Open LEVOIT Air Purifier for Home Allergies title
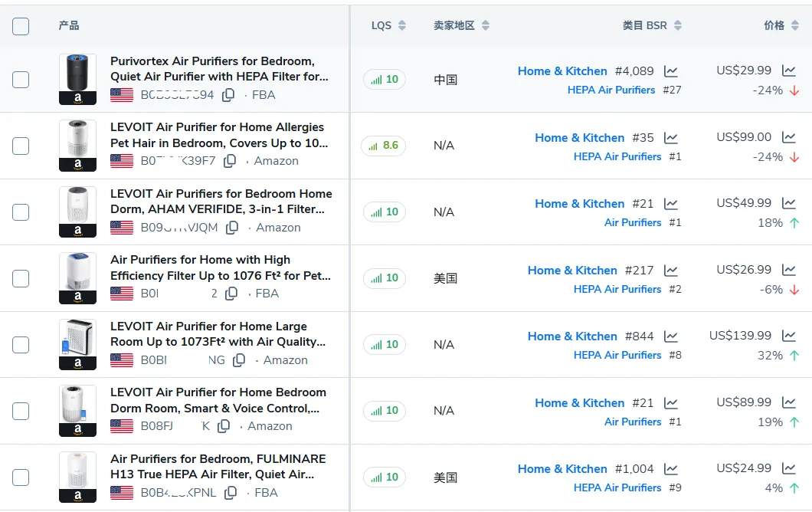 (219, 135)
